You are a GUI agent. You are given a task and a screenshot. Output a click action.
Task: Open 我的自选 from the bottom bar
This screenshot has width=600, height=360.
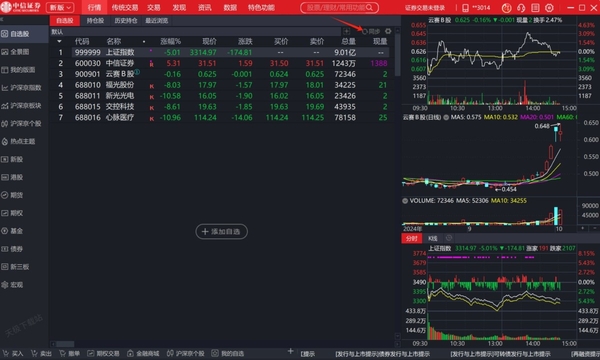(228, 353)
